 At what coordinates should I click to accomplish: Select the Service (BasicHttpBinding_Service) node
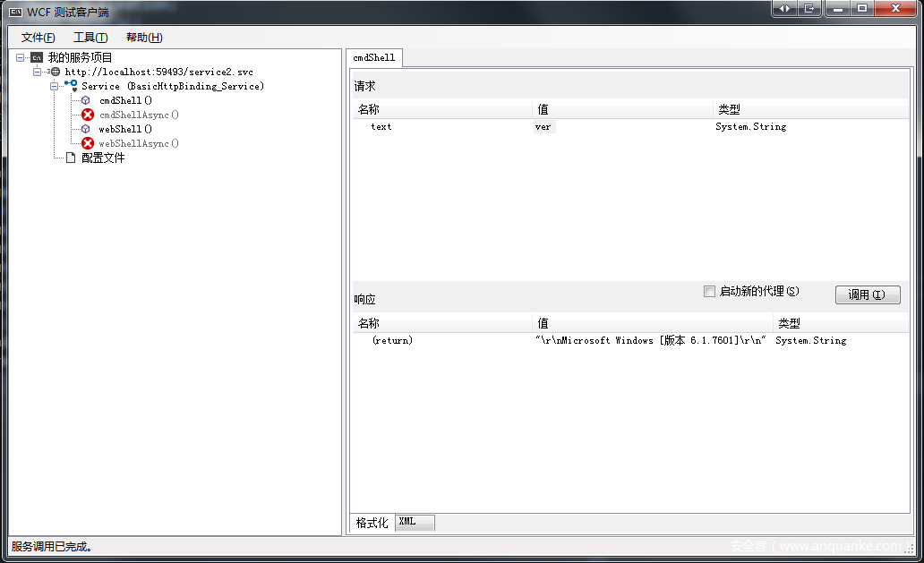[x=173, y=86]
